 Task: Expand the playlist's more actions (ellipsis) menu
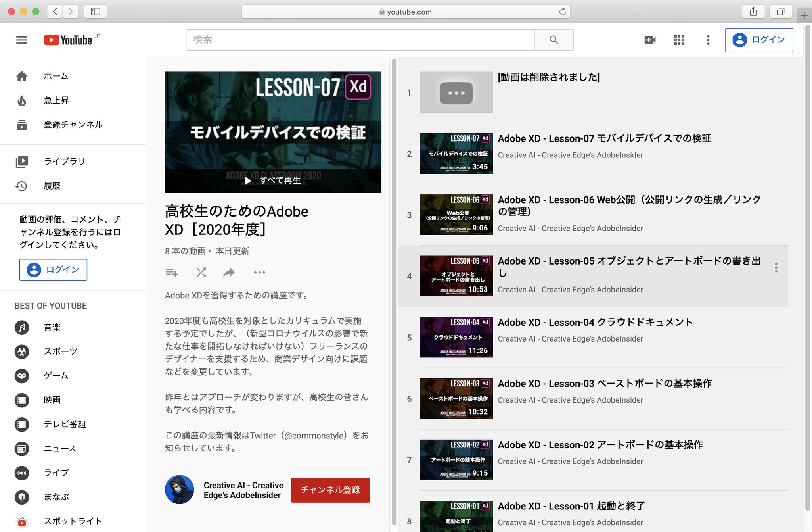coord(259,273)
